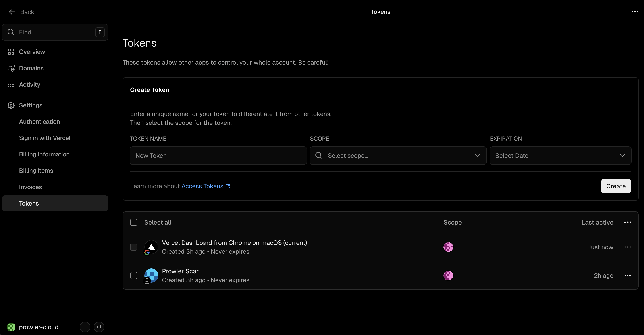Screen dimensions: 644x335
Task: Toggle the Select all checkbox
Action: (x=133, y=222)
